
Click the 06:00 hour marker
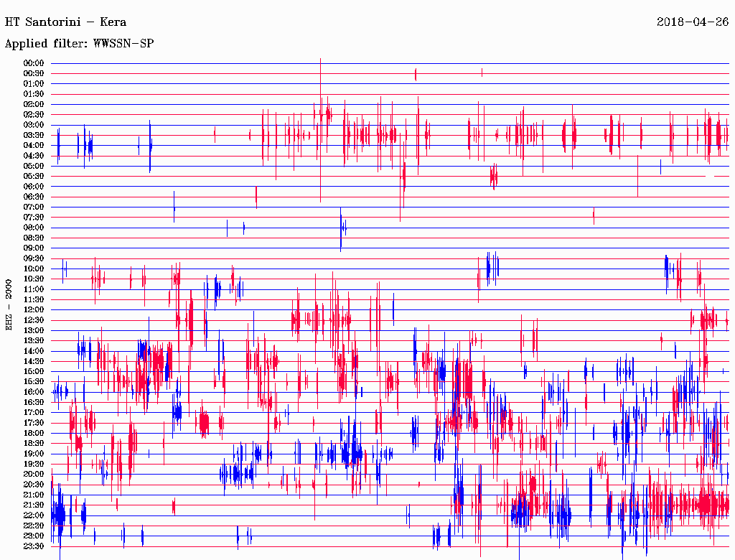coord(34,187)
